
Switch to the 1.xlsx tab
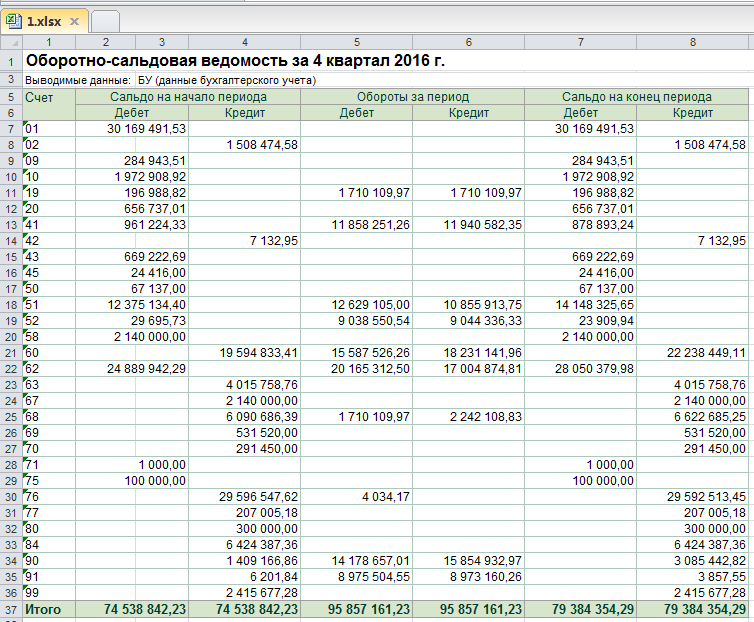pos(45,21)
